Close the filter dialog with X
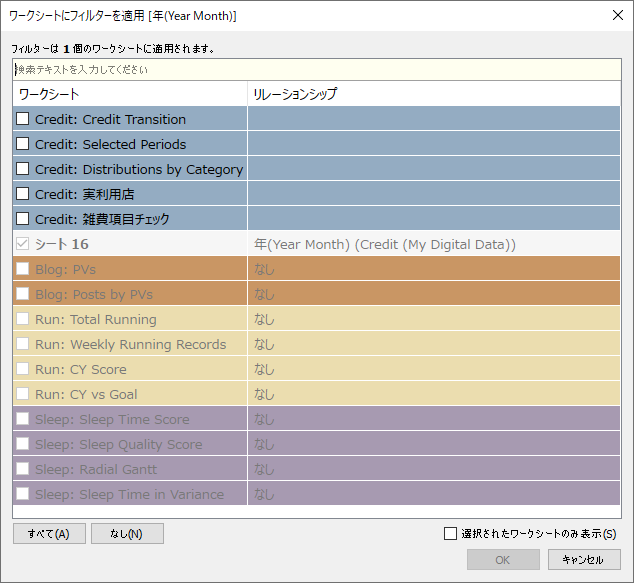The height and width of the screenshot is (583, 634). pos(617,15)
